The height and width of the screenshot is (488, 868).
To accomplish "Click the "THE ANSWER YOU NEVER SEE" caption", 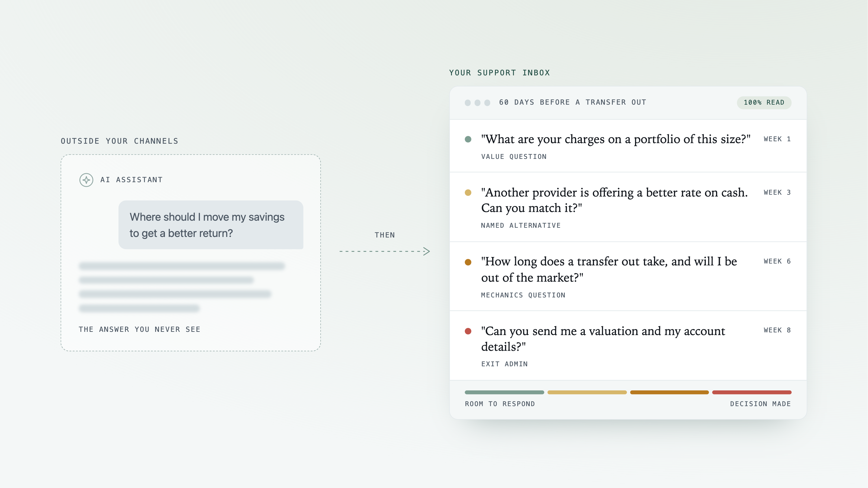I will point(139,330).
